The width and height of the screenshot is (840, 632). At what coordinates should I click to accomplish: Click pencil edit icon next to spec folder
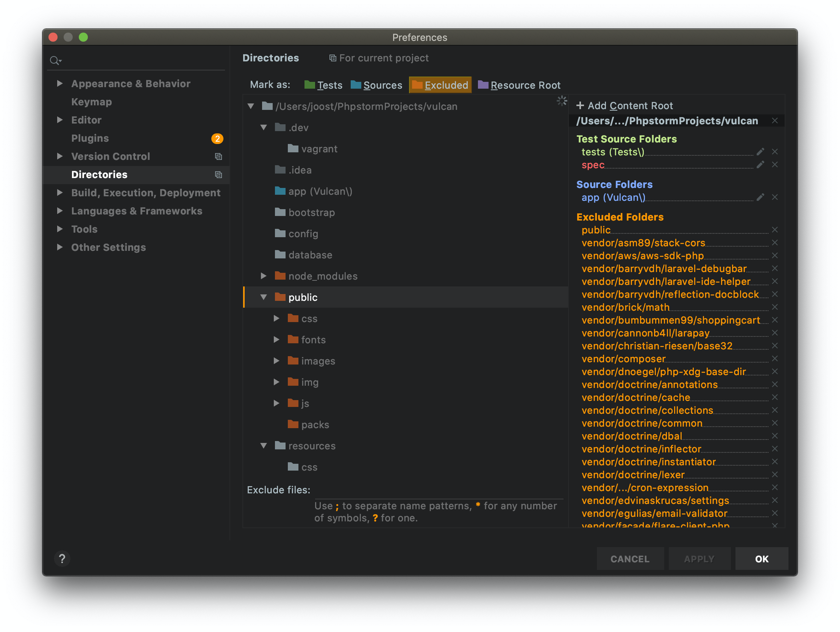tap(760, 165)
